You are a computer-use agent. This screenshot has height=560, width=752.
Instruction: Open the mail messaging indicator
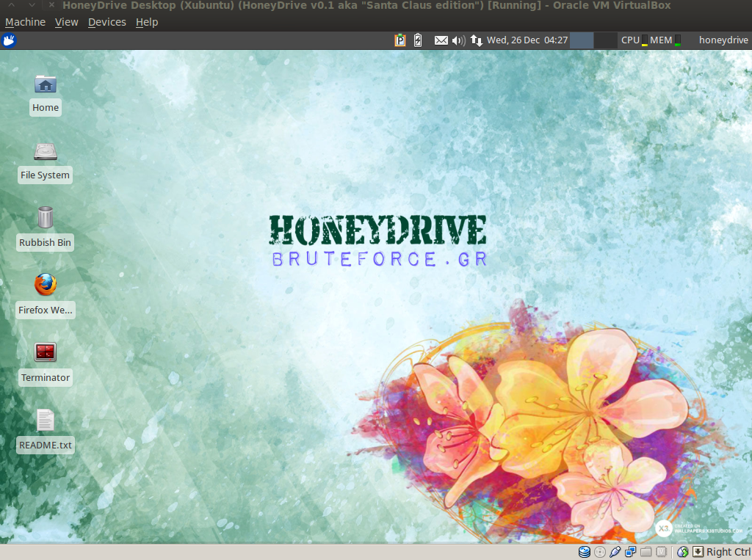[x=441, y=40]
